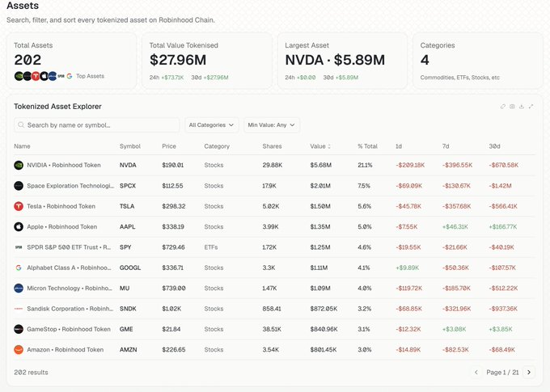Click the Amazon logo in AMZN row
Image resolution: width=550 pixels, height=392 pixels.
click(x=19, y=350)
